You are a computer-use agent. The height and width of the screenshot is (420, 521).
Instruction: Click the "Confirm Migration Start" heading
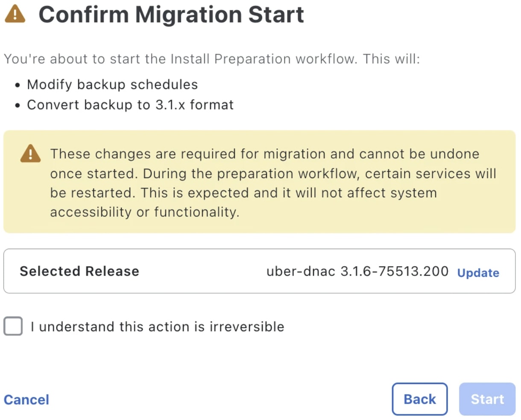click(x=171, y=15)
